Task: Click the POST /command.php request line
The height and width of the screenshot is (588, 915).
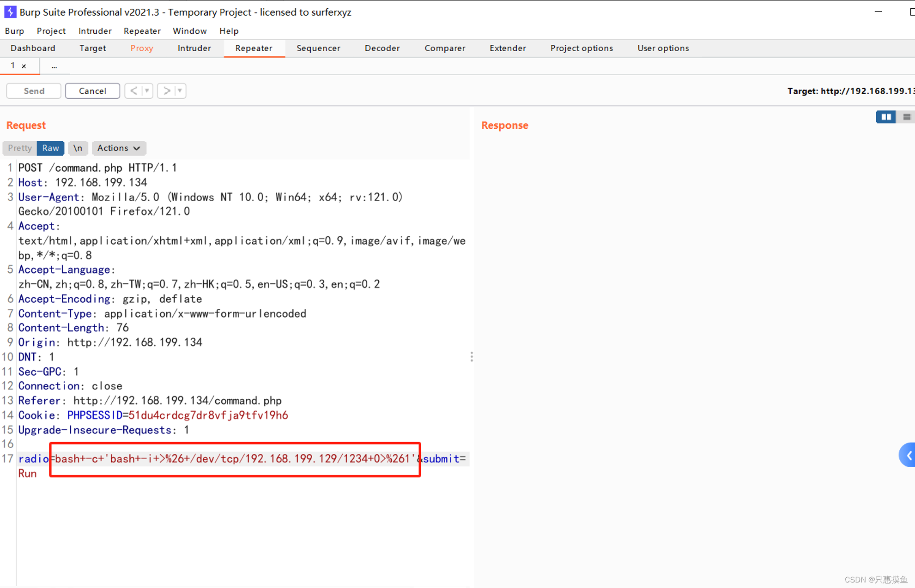Action: (97, 168)
